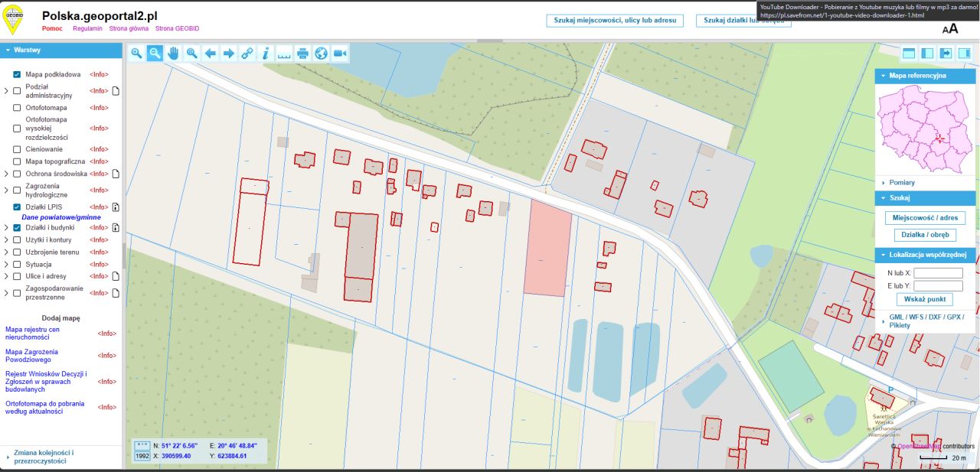Increase font size with large A
The width and height of the screenshot is (980, 472).
click(x=954, y=28)
